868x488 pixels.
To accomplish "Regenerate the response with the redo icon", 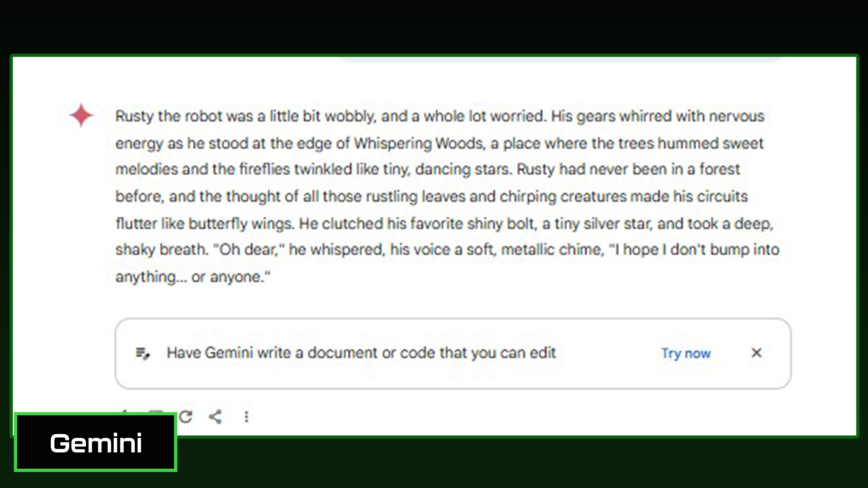I will tap(186, 417).
